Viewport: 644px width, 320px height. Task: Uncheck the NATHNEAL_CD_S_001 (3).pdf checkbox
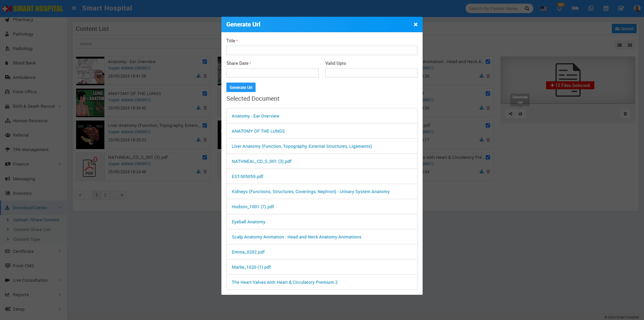pyautogui.click(x=205, y=158)
